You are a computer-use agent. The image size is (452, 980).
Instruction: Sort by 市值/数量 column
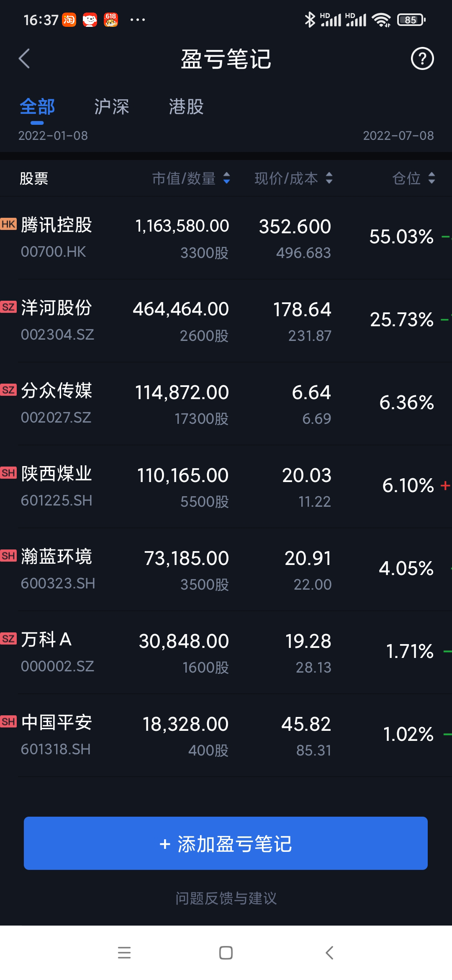point(191,178)
